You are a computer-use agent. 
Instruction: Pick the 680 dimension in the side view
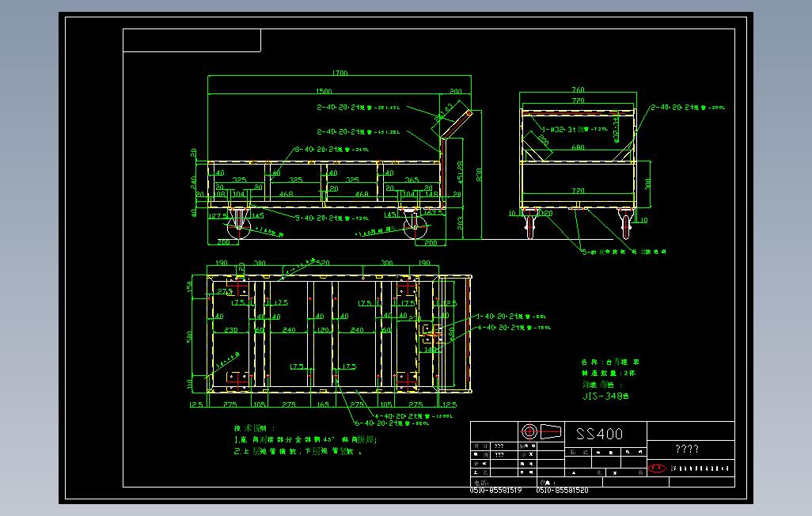click(578, 148)
